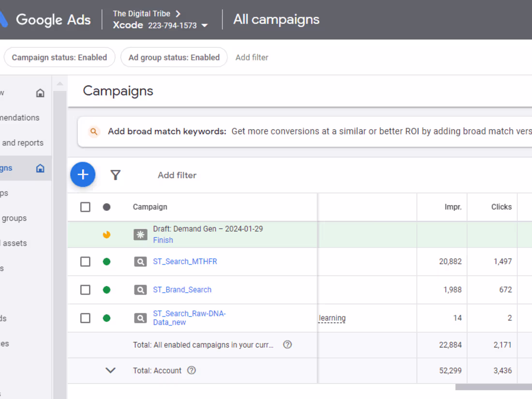The width and height of the screenshot is (532, 399).
Task: Click the blue plus new campaign button
Action: (83, 175)
